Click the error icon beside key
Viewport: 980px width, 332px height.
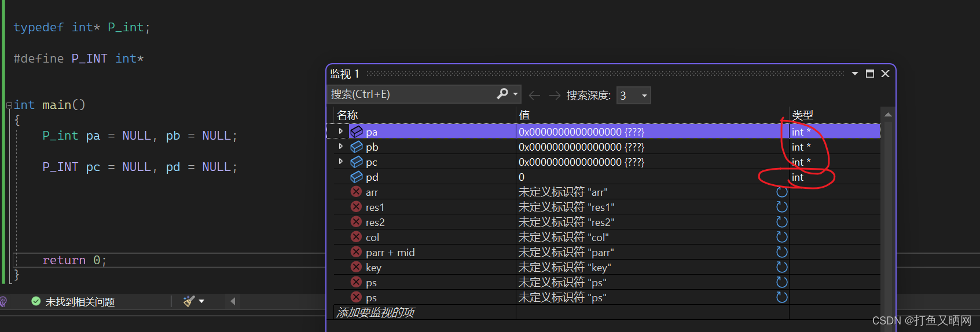[x=357, y=267]
